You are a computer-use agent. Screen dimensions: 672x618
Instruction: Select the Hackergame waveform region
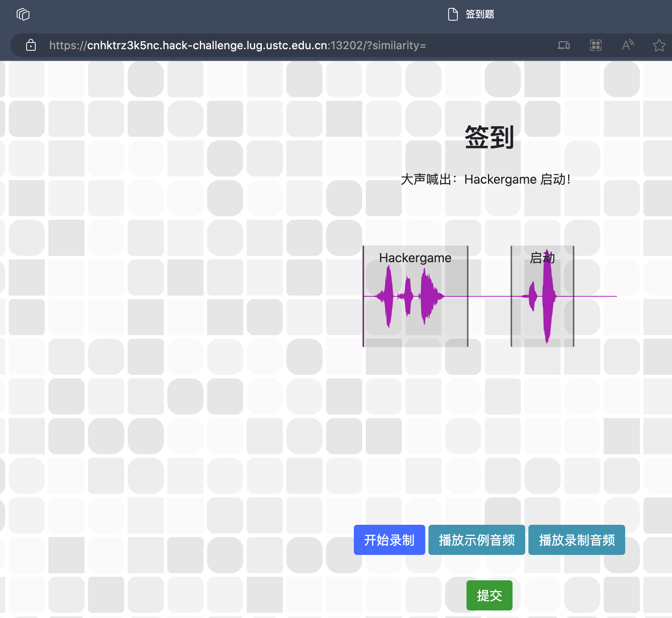pyautogui.click(x=415, y=296)
